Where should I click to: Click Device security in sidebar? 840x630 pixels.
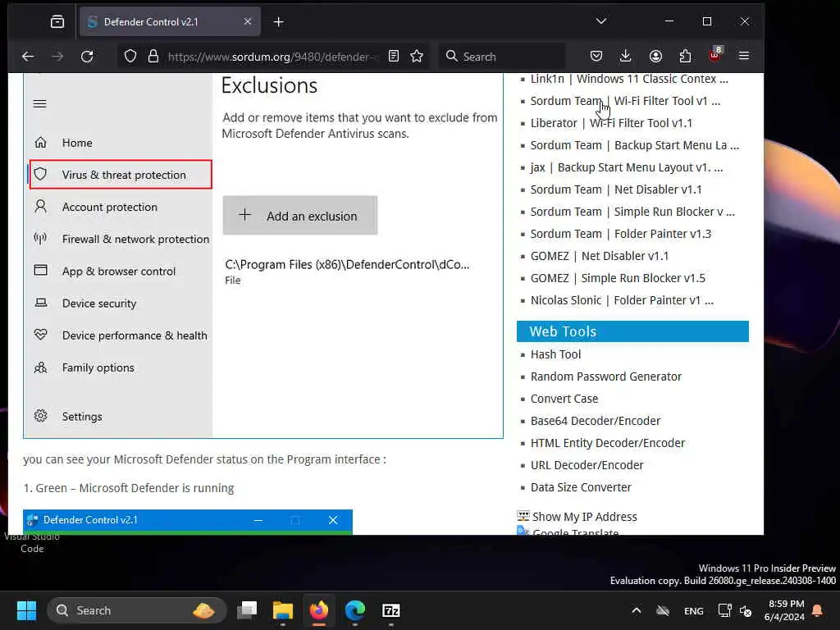click(x=99, y=304)
